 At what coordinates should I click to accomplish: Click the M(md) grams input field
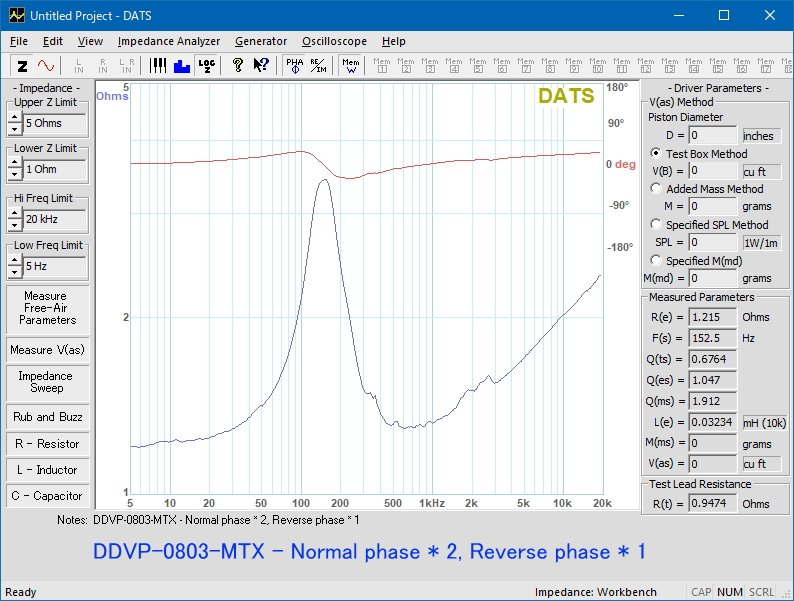(x=712, y=278)
